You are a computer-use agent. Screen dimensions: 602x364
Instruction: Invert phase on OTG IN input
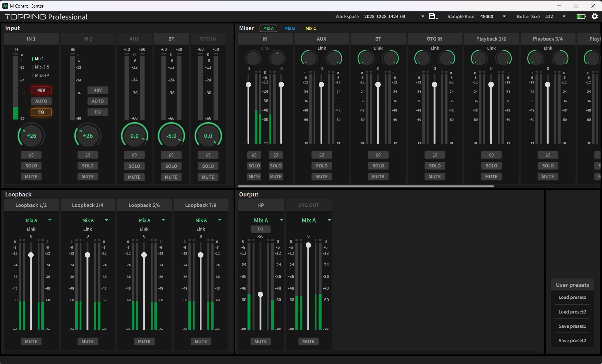tap(208, 155)
